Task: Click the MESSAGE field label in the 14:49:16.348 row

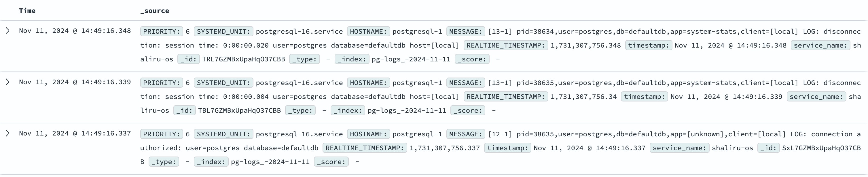Action: click(466, 31)
